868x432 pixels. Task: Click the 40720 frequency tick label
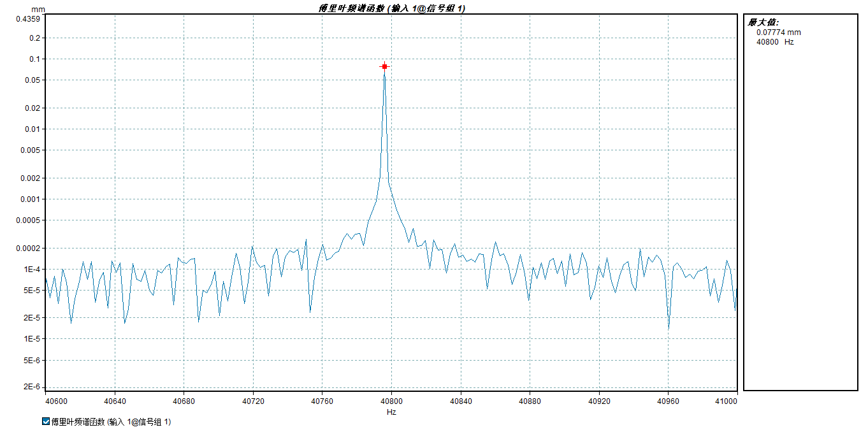pyautogui.click(x=253, y=401)
